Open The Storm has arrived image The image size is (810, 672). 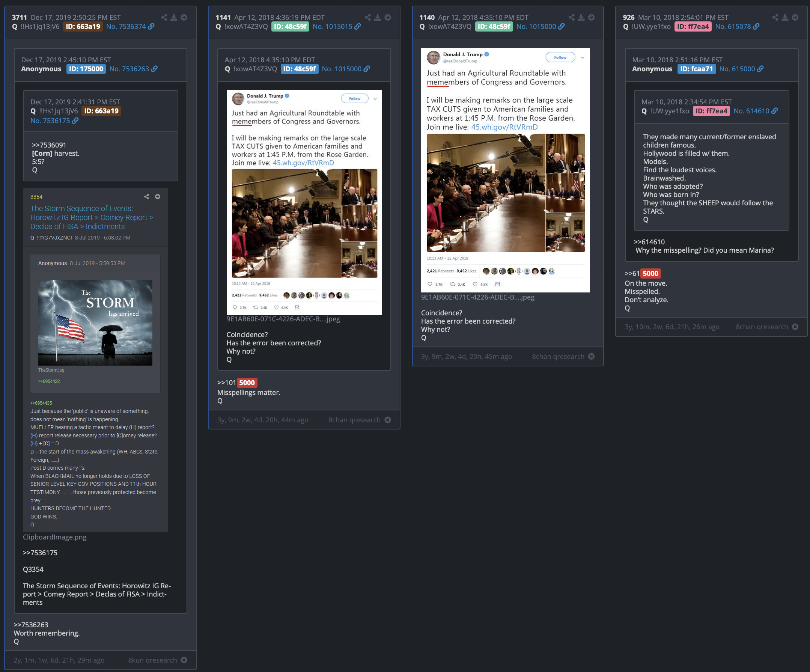coord(95,322)
